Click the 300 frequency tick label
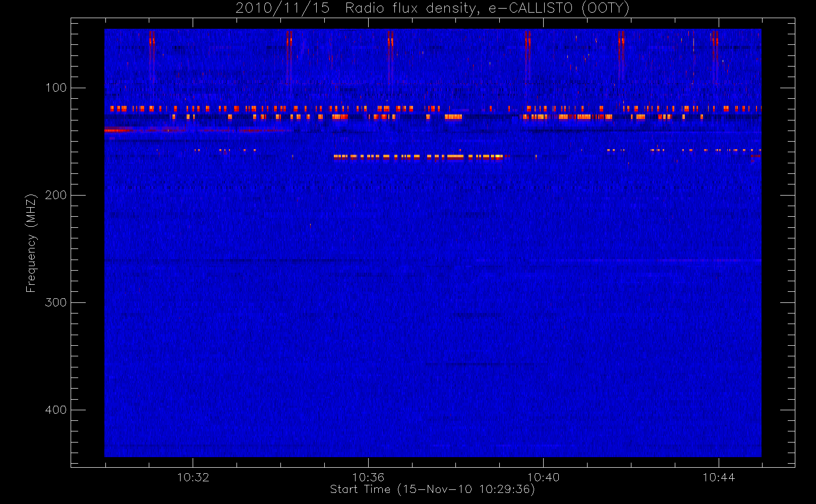Image resolution: width=816 pixels, height=504 pixels. point(56,302)
